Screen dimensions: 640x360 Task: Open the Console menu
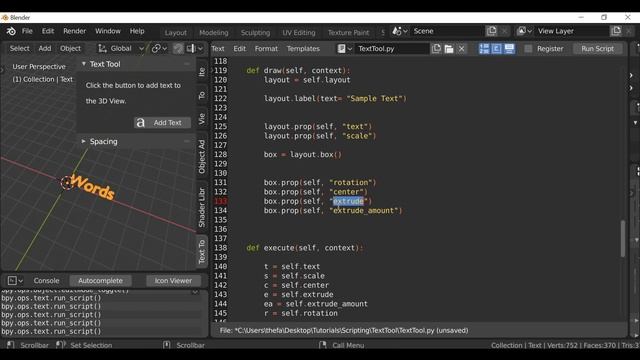[47, 280]
